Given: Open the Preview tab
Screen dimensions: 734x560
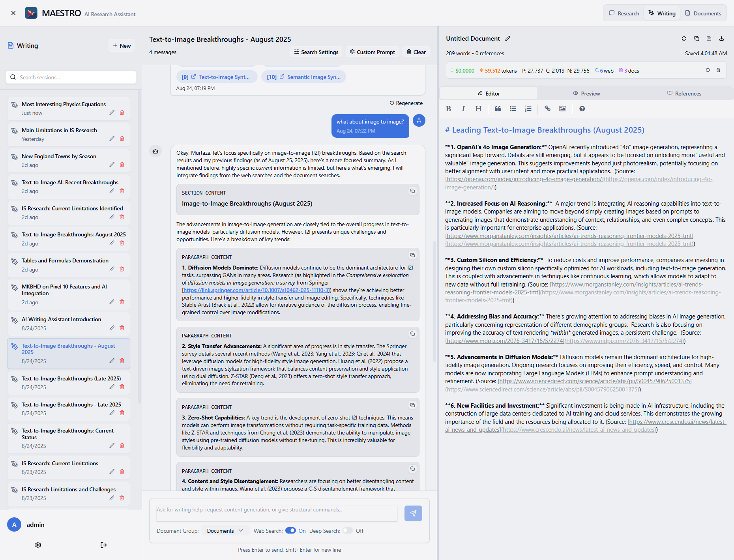Looking at the screenshot, I should click(586, 94).
